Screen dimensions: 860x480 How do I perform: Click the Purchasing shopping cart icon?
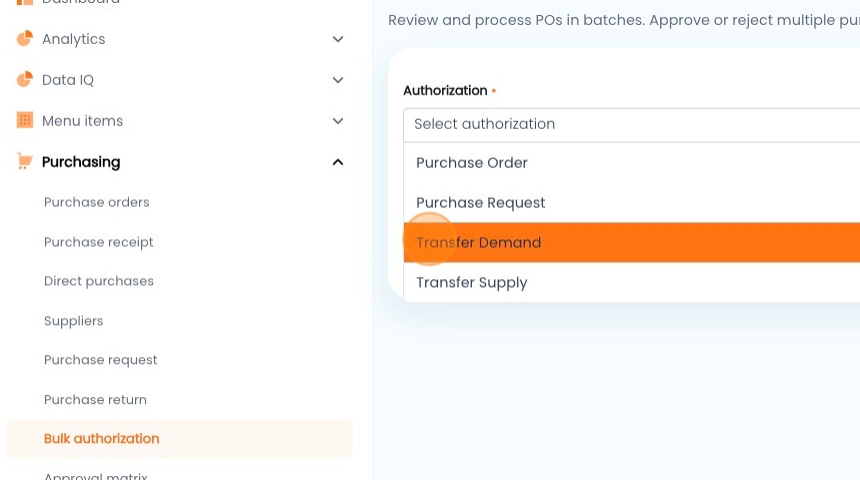pos(25,161)
